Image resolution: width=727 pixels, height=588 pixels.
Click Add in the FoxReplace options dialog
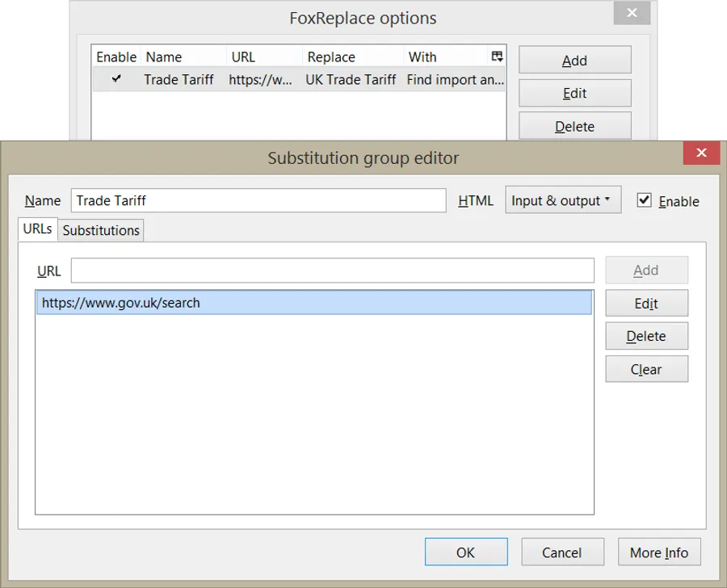click(574, 60)
